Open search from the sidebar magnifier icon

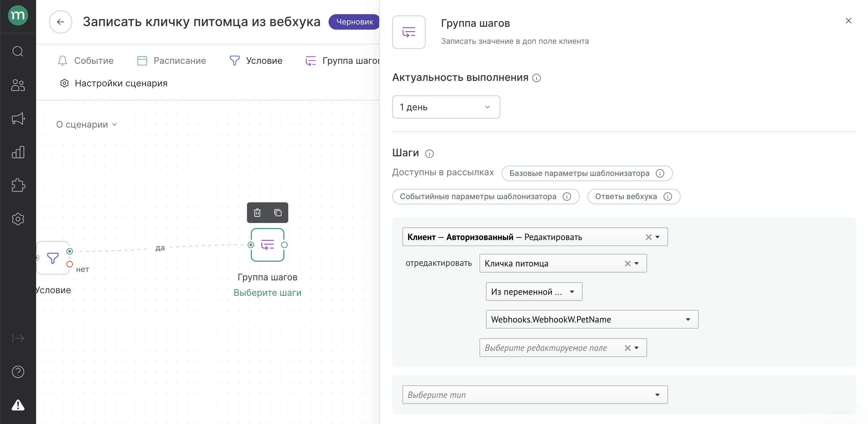(18, 52)
